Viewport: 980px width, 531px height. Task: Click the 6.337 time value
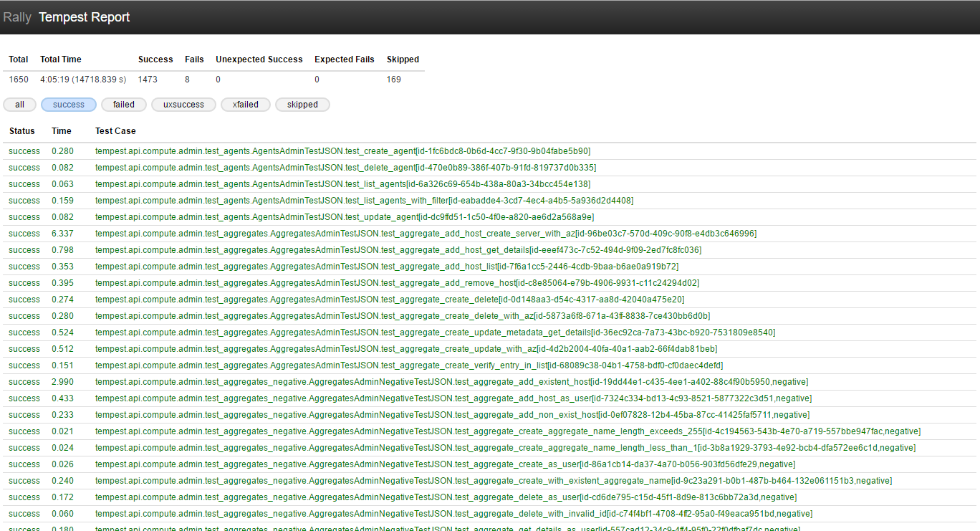click(x=62, y=234)
